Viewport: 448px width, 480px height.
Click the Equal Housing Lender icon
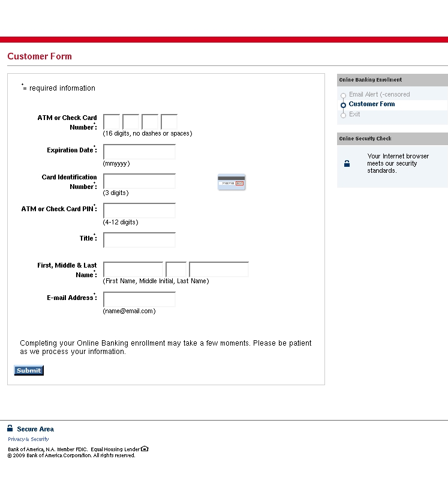pyautogui.click(x=145, y=449)
